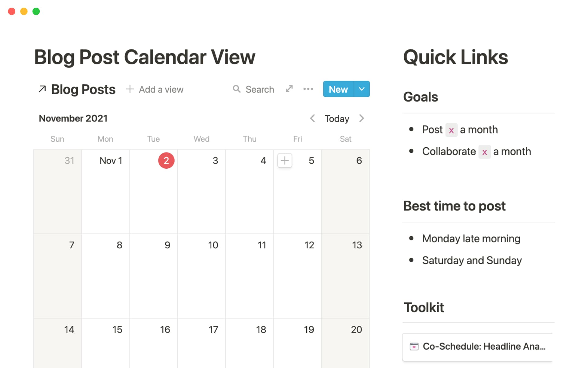This screenshot has width=588, height=368.
Task: Click the plus icon beside Add a view
Action: [x=130, y=89]
